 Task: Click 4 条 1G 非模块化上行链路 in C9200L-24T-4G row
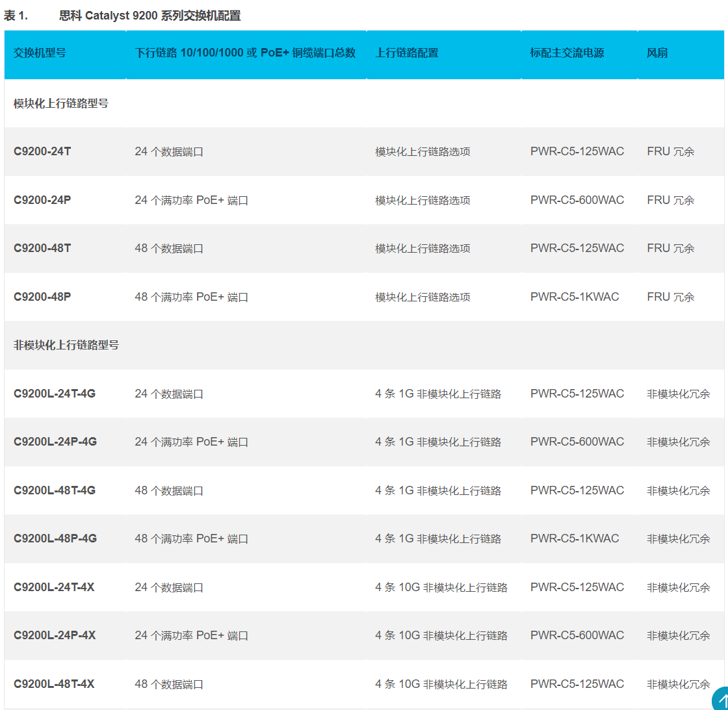(438, 394)
